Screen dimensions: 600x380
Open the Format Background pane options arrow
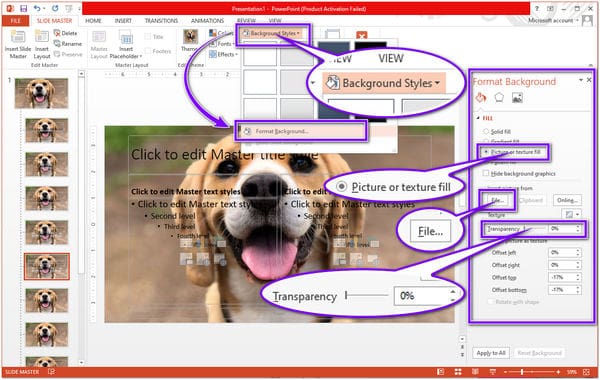pyautogui.click(x=581, y=80)
